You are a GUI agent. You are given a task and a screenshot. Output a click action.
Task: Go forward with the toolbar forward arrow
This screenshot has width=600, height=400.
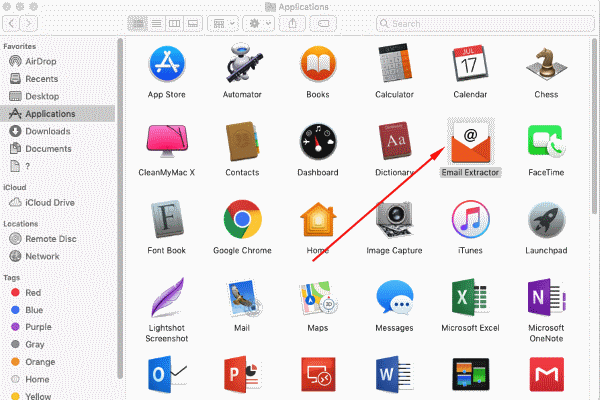click(28, 24)
